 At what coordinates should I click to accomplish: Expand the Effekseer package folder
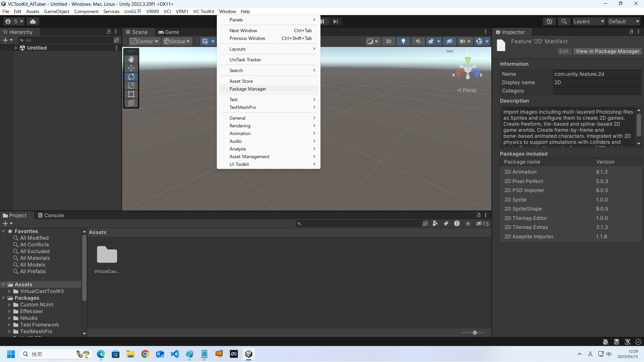10,311
